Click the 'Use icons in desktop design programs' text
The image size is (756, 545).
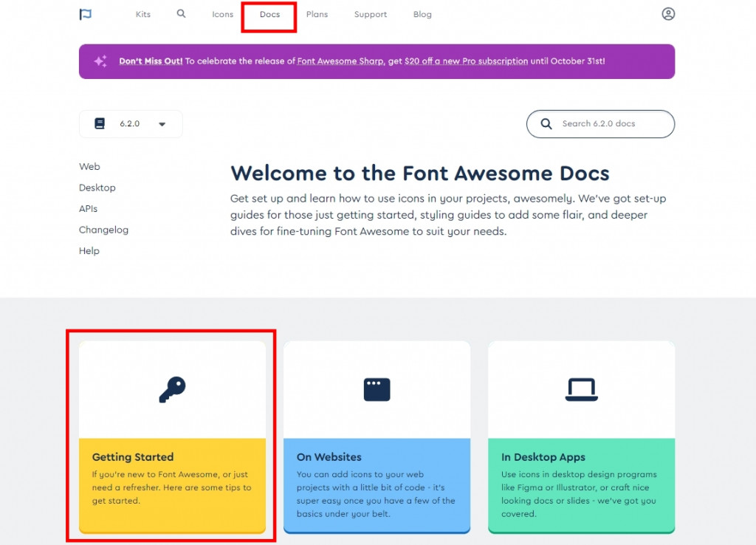579,494
